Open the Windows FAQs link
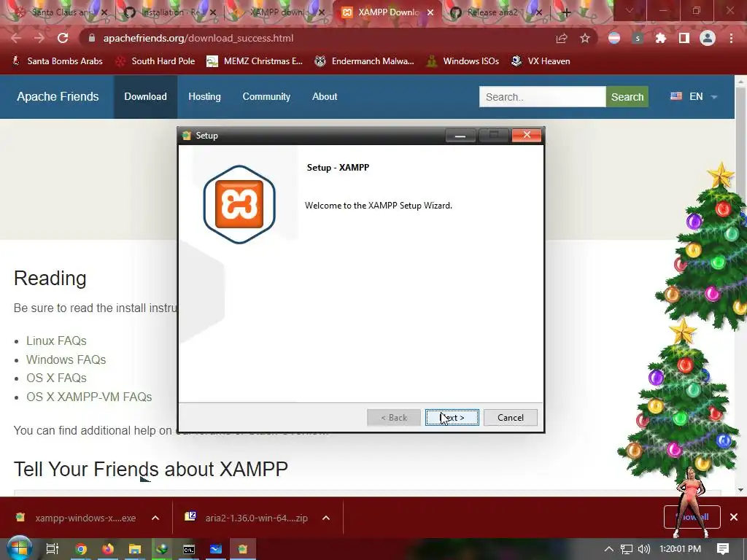Image resolution: width=747 pixels, height=560 pixels. pyautogui.click(x=66, y=359)
